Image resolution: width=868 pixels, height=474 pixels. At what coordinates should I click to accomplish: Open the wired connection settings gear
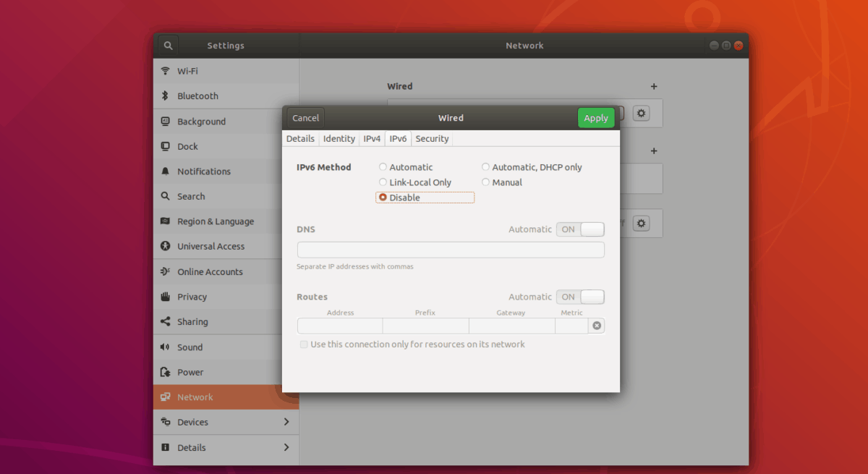641,113
